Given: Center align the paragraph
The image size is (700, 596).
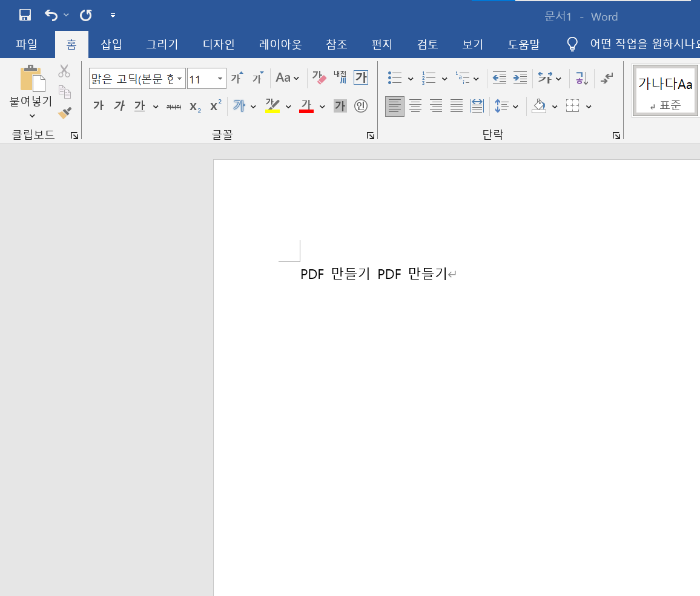Looking at the screenshot, I should pyautogui.click(x=415, y=105).
